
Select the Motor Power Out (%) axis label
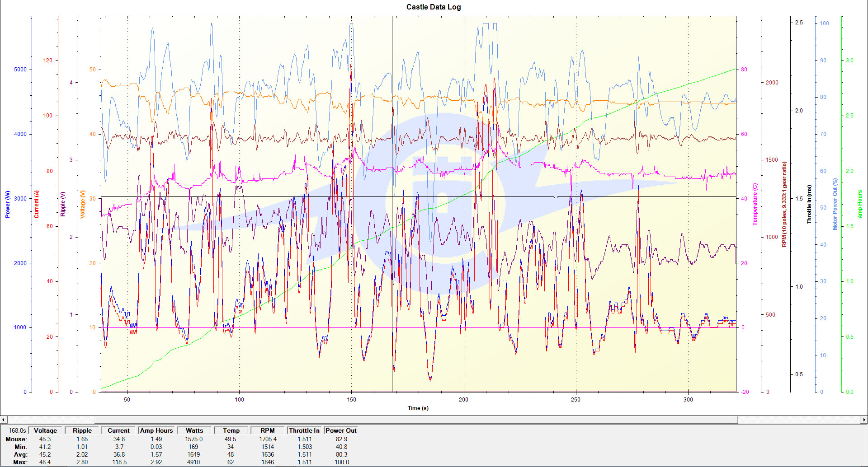pos(835,204)
